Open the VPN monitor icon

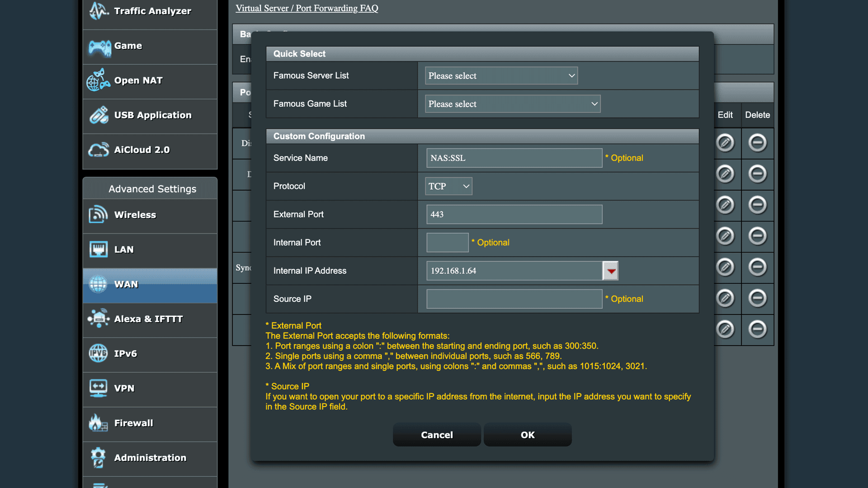click(x=98, y=388)
